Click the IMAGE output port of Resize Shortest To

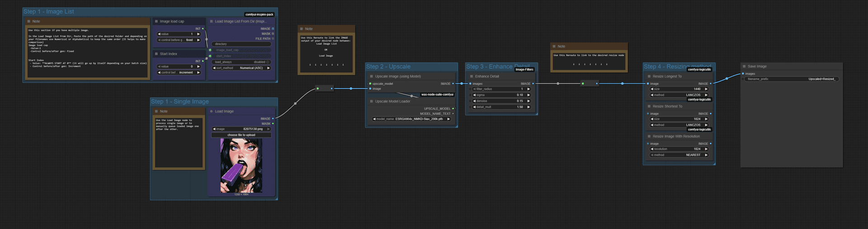pyautogui.click(x=711, y=114)
